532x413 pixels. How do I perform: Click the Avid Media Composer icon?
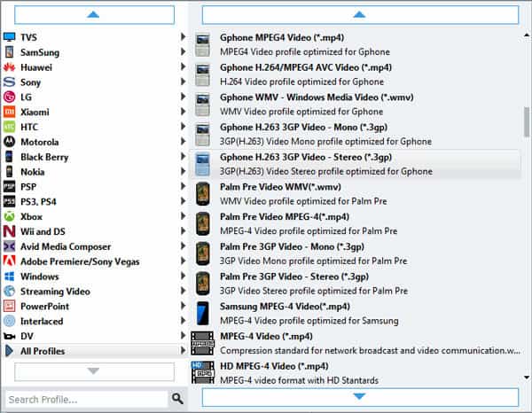coord(9,246)
